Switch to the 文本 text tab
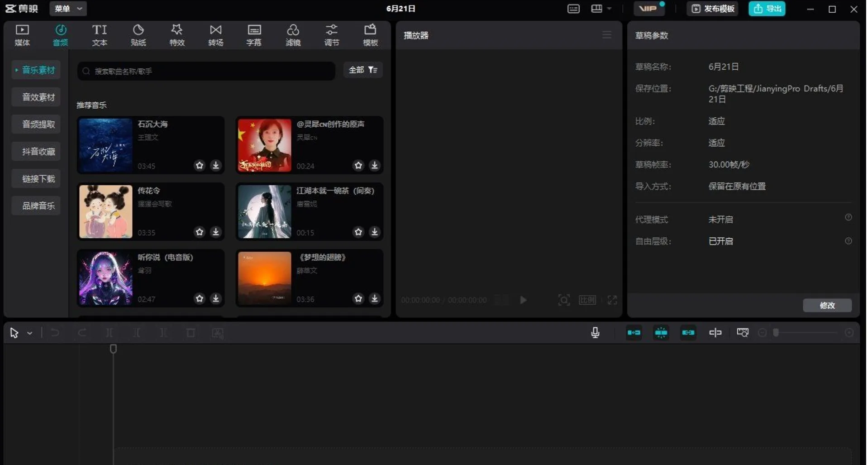The height and width of the screenshot is (465, 868). pyautogui.click(x=100, y=35)
